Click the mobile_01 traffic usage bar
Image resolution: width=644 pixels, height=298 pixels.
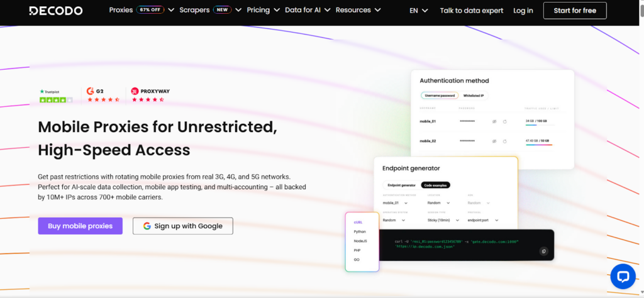click(538, 125)
